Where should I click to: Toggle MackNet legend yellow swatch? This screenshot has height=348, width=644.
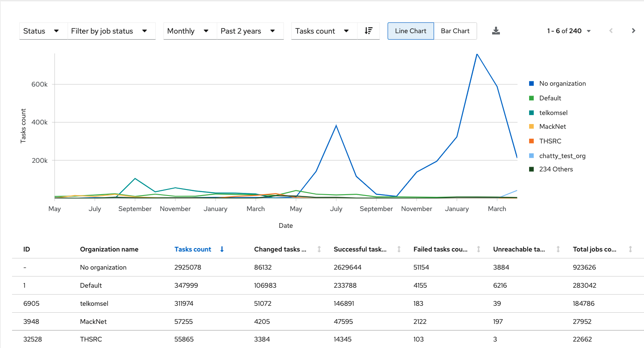click(532, 127)
